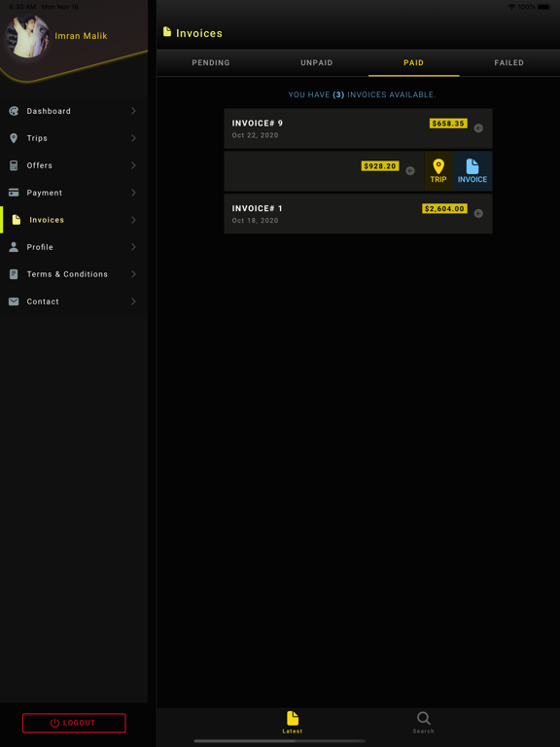The image size is (560, 747).
Task: Click the $2,604.00 amount badge
Action: coord(444,209)
